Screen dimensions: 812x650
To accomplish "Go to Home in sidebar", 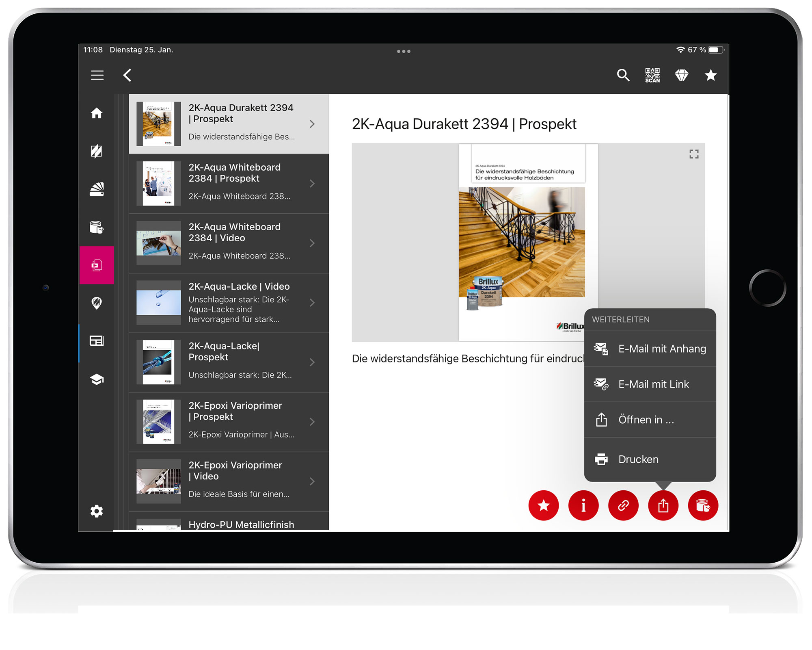I will [x=97, y=113].
